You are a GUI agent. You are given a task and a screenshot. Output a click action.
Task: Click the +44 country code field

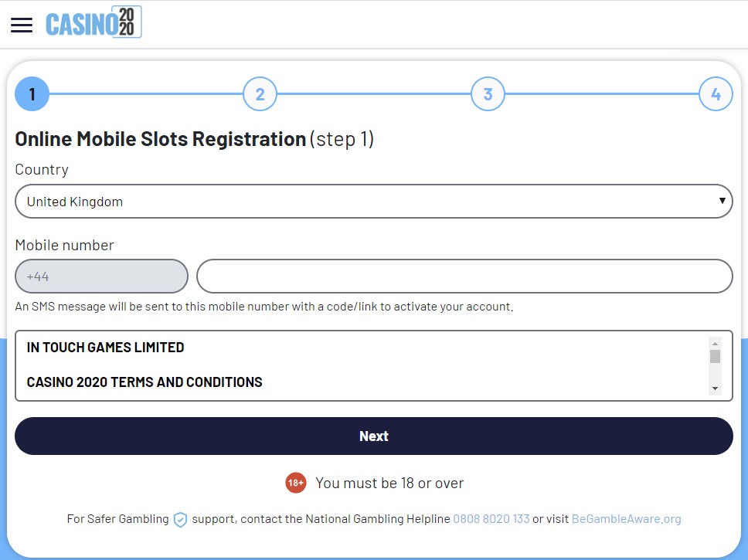tap(101, 277)
